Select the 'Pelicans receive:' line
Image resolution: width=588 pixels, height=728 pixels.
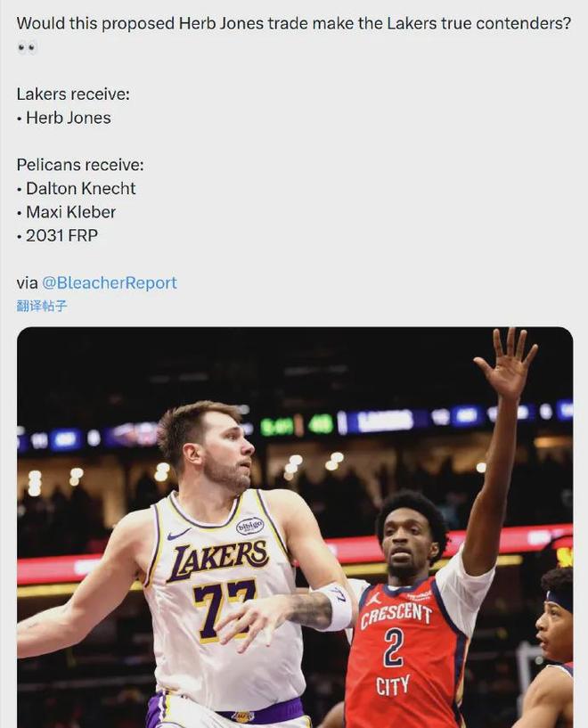pyautogui.click(x=80, y=165)
